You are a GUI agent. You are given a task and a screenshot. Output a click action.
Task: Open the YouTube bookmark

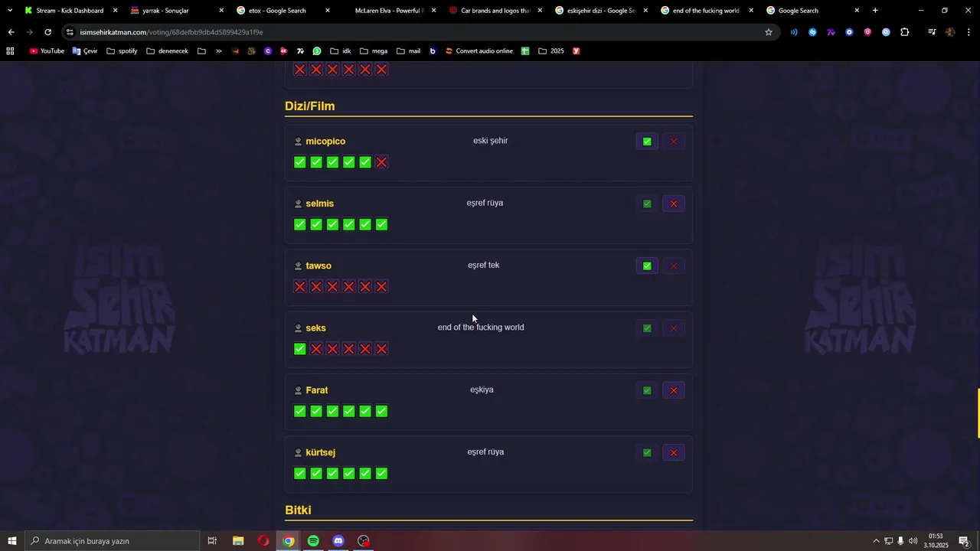[x=47, y=51]
